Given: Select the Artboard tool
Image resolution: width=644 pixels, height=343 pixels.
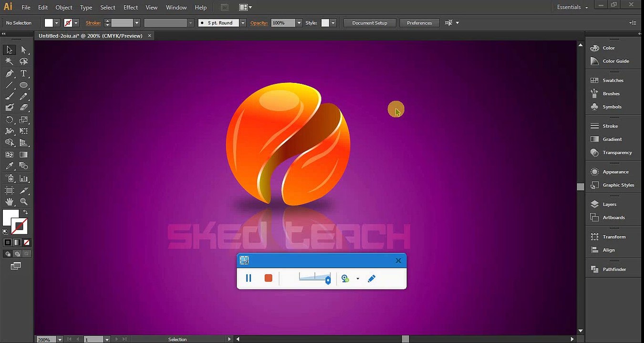Looking at the screenshot, I should click(9, 190).
